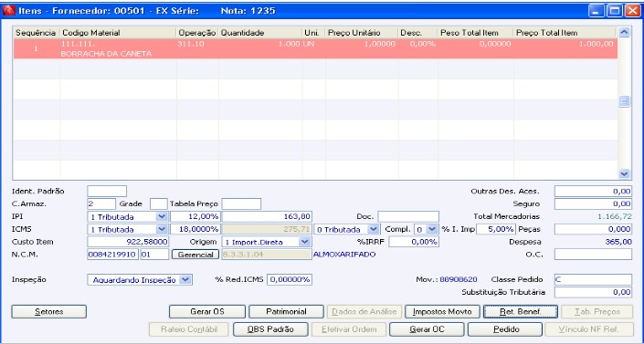Image resolution: width=644 pixels, height=344 pixels.
Task: Edit the IPI percentage 12,00% field
Action: pyautogui.click(x=195, y=216)
